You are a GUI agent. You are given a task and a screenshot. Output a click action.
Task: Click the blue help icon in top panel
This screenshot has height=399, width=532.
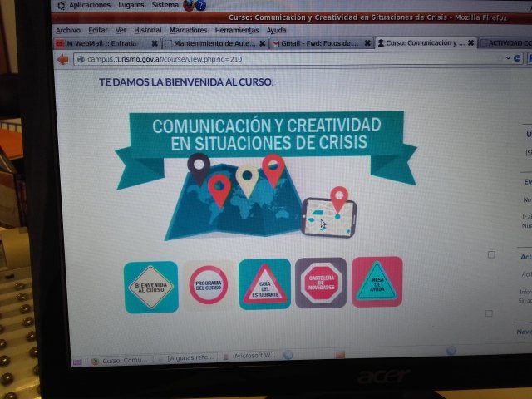pos(200,6)
